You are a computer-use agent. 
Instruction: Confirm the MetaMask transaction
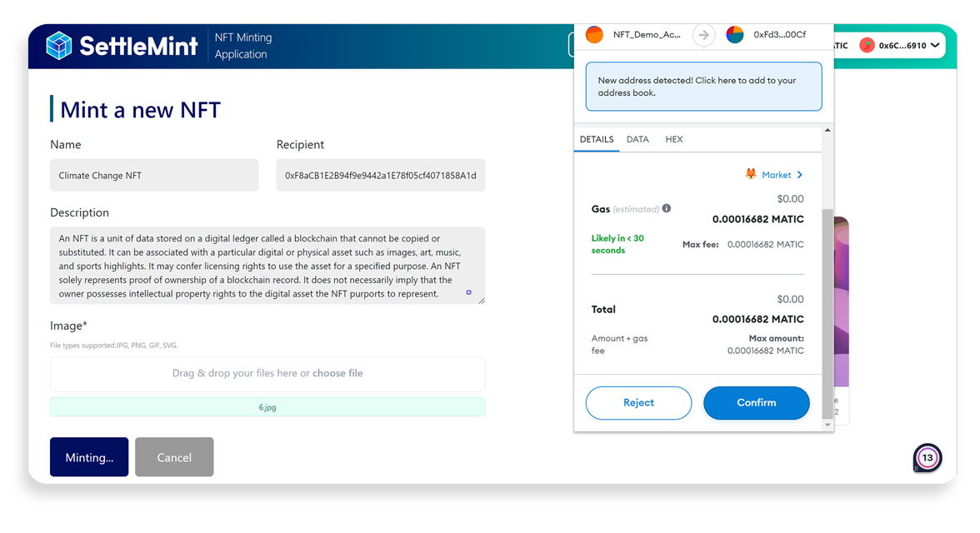tap(756, 403)
